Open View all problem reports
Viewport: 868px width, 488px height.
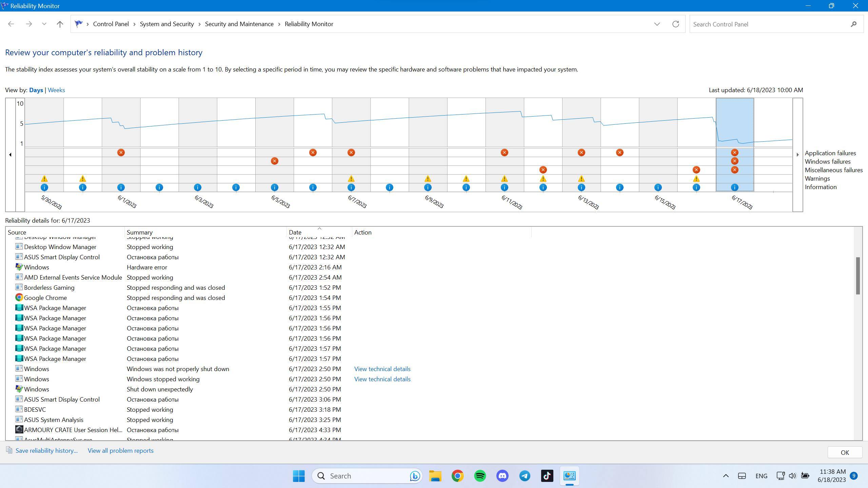pos(120,451)
